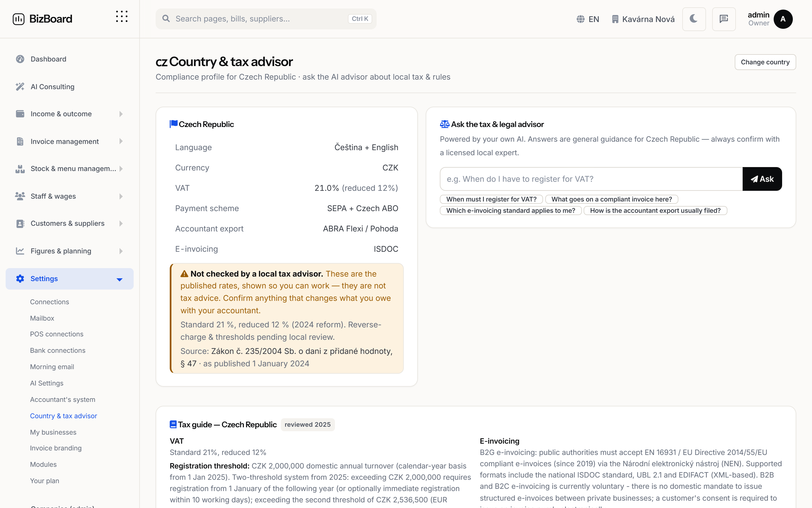Open the admin avatar A

coord(783,19)
